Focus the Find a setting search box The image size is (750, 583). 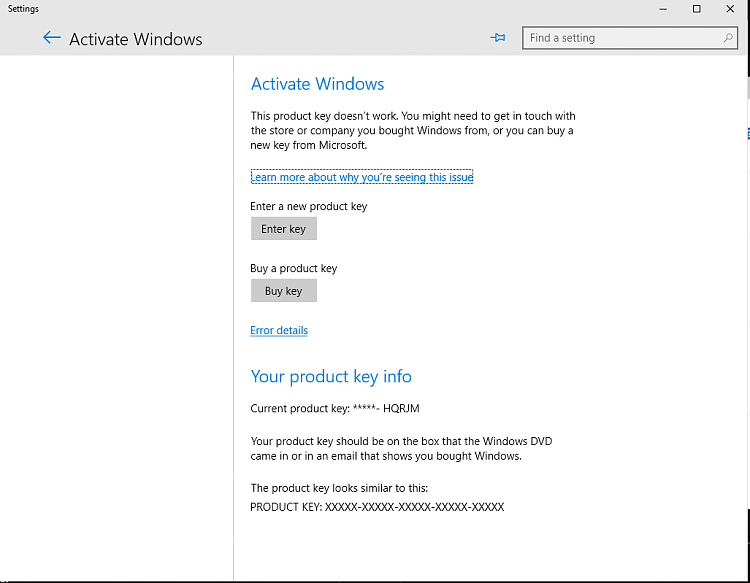629,38
